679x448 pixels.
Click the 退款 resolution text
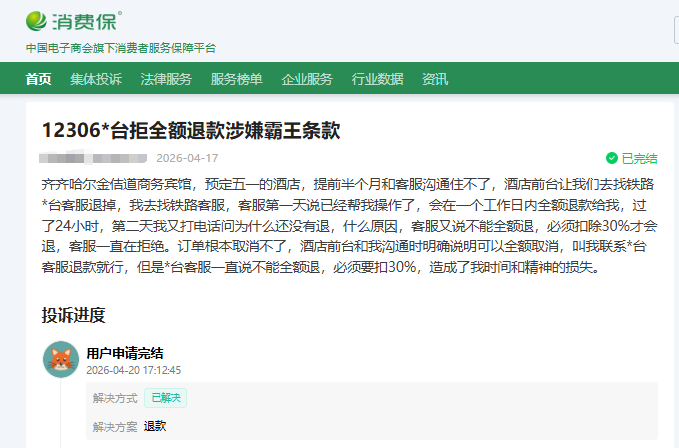pos(155,426)
